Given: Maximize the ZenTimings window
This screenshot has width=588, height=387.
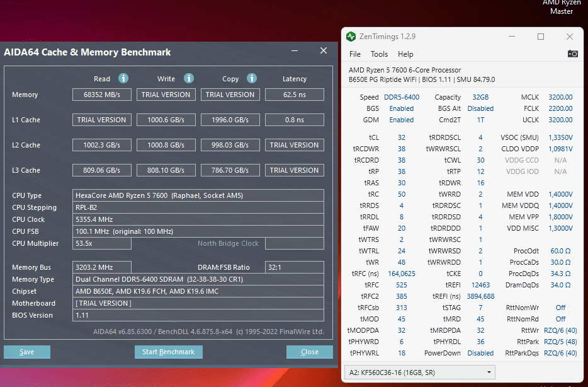Looking at the screenshot, I should [x=541, y=37].
